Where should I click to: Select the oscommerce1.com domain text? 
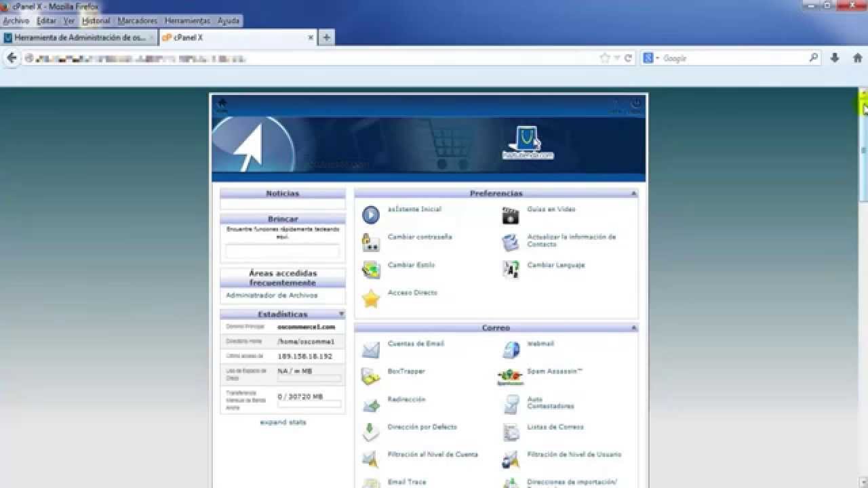[x=307, y=327]
